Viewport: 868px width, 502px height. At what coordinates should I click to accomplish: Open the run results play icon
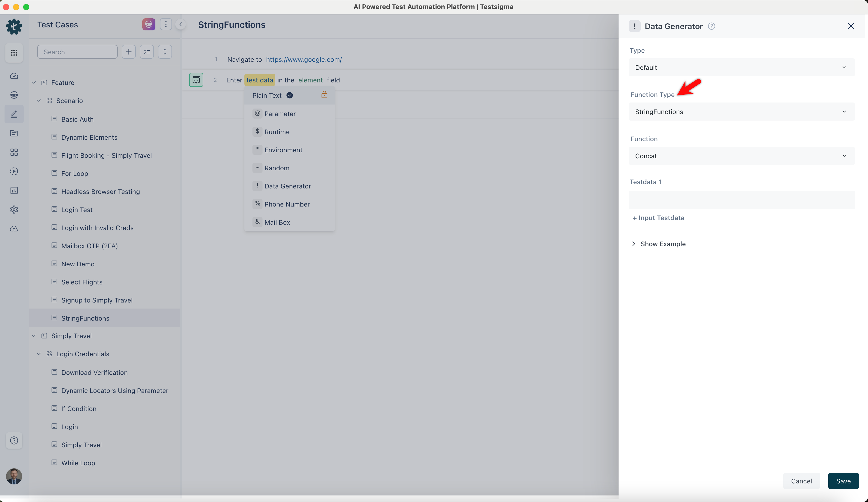(x=14, y=171)
